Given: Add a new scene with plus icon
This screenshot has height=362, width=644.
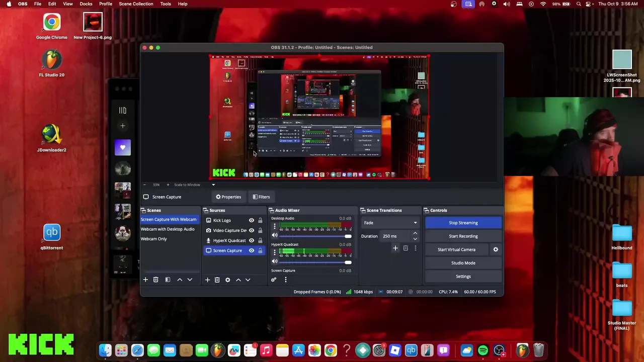Looking at the screenshot, I should [145, 280].
